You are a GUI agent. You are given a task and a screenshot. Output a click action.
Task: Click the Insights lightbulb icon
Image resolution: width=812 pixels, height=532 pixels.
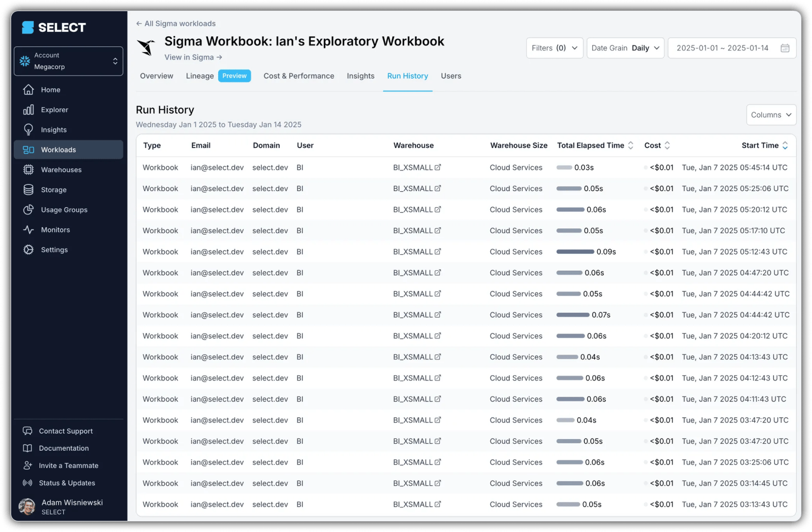pyautogui.click(x=29, y=130)
